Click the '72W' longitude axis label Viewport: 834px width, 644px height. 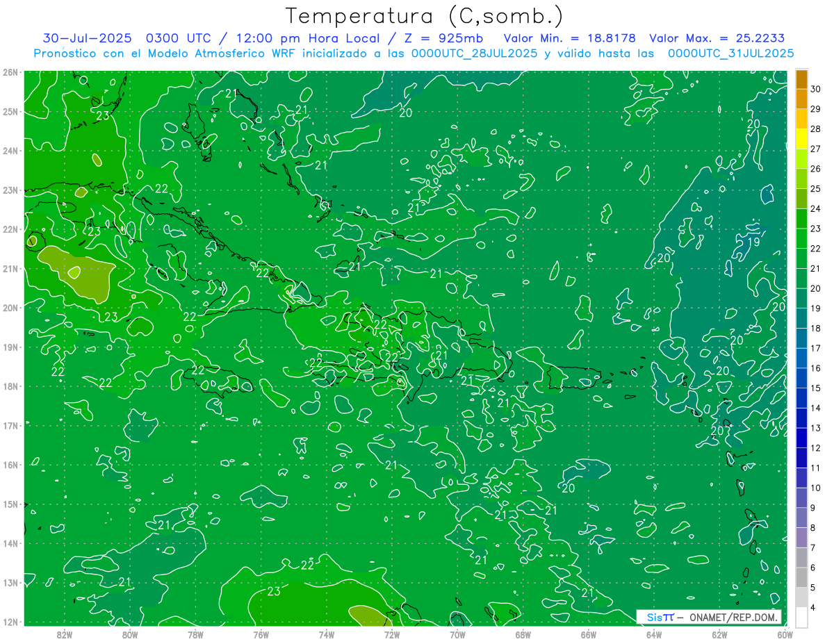click(392, 635)
